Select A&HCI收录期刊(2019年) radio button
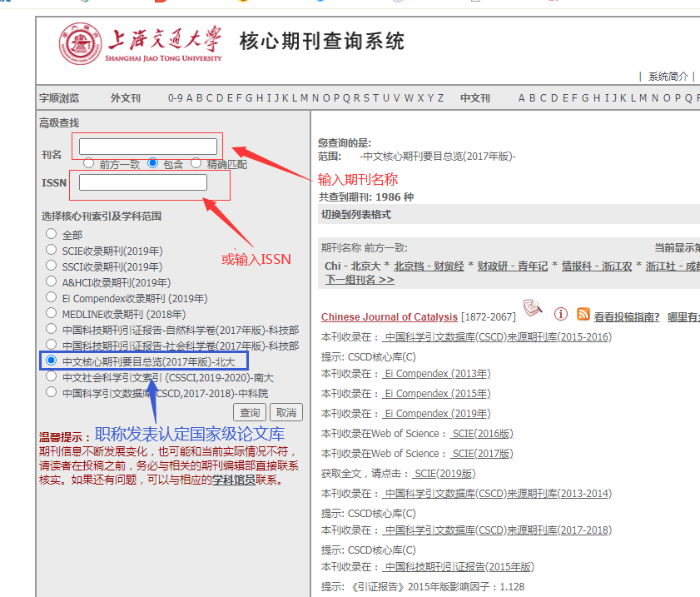This screenshot has height=597, width=700. [x=52, y=281]
